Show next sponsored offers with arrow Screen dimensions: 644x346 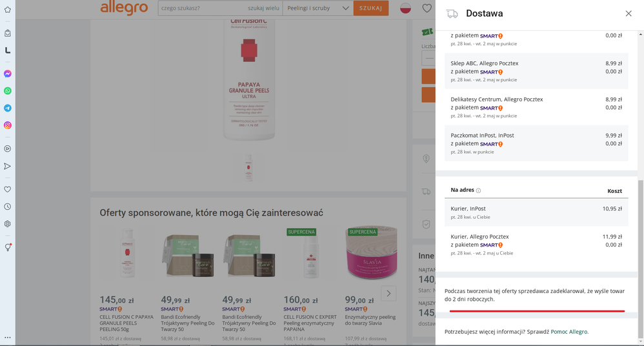coord(388,293)
